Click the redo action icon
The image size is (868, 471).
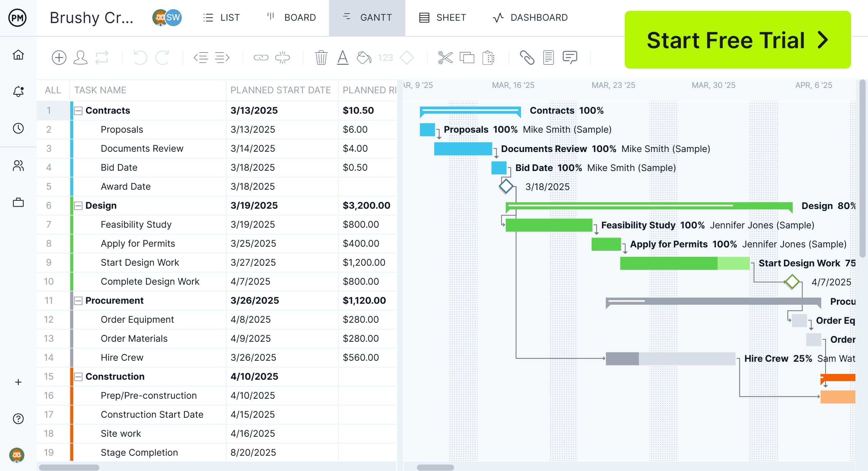162,57
